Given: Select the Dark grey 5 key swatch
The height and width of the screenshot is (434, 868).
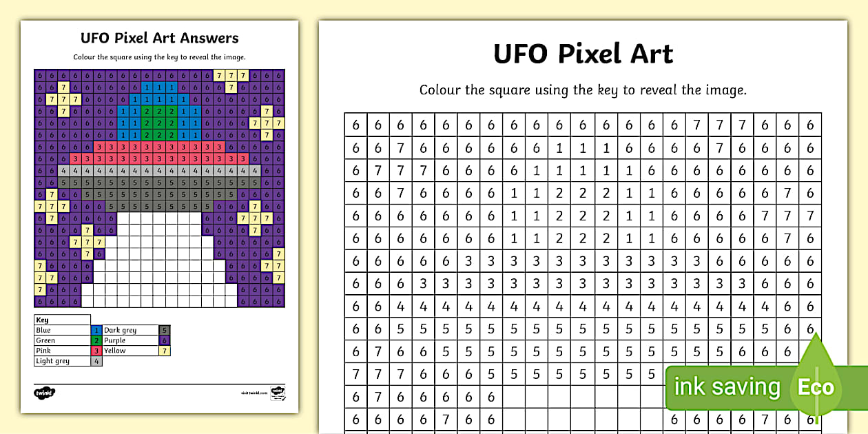Looking at the screenshot, I should 164,331.
